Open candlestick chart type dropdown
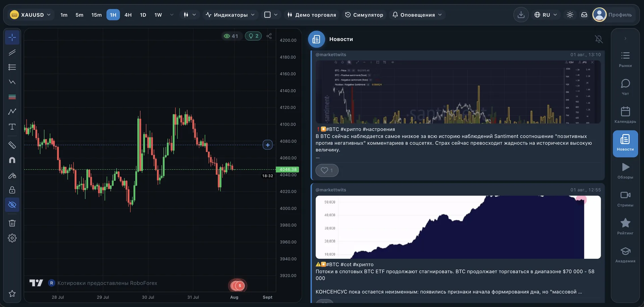Image resolution: width=644 pixels, height=307 pixels. click(190, 15)
